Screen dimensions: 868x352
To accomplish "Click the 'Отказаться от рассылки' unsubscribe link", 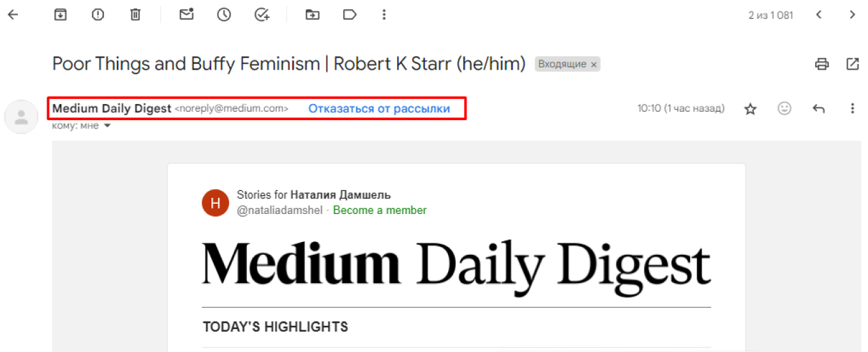I will (379, 109).
